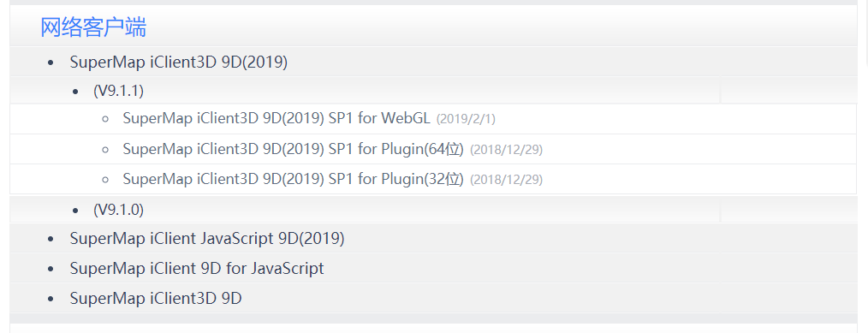Click the hollow bullet before the WebGL entry
Screen dimensions: 868x333
coord(106,120)
